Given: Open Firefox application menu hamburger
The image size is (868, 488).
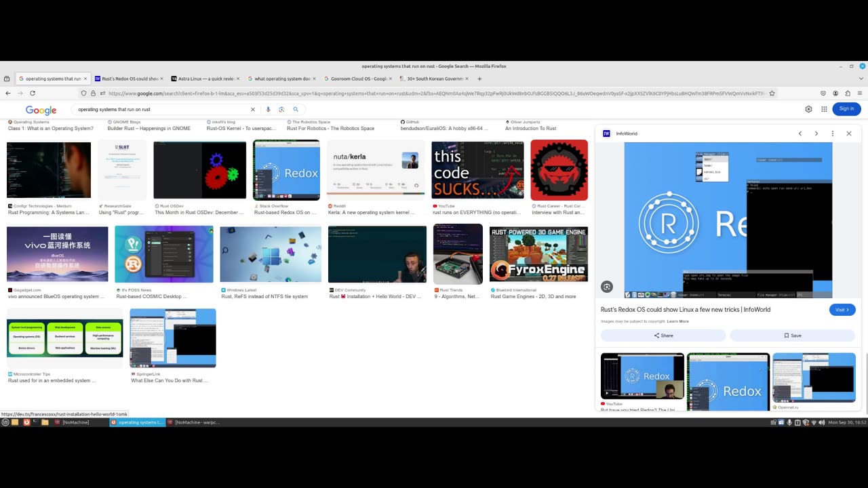Looking at the screenshot, I should 860,93.
